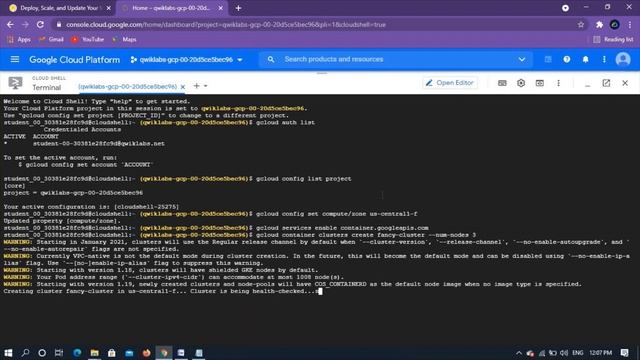Open Firefox from the taskbar
The width and height of the screenshot is (640, 360).
point(146,353)
